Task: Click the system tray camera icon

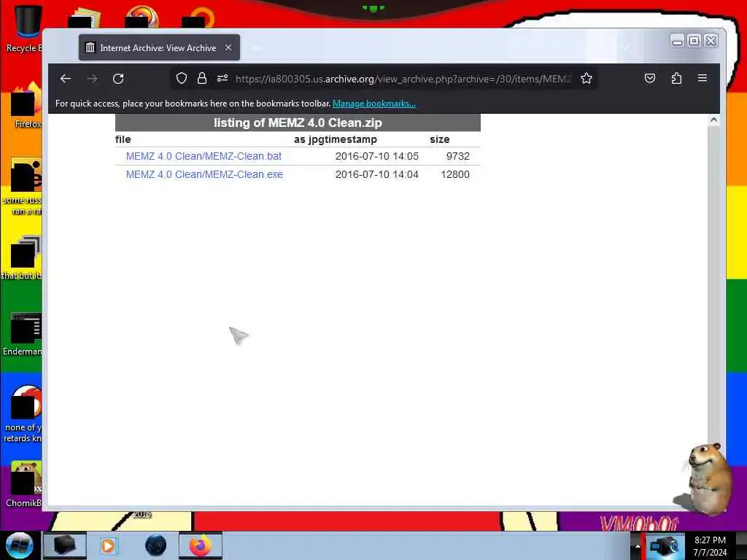Action: click(665, 545)
